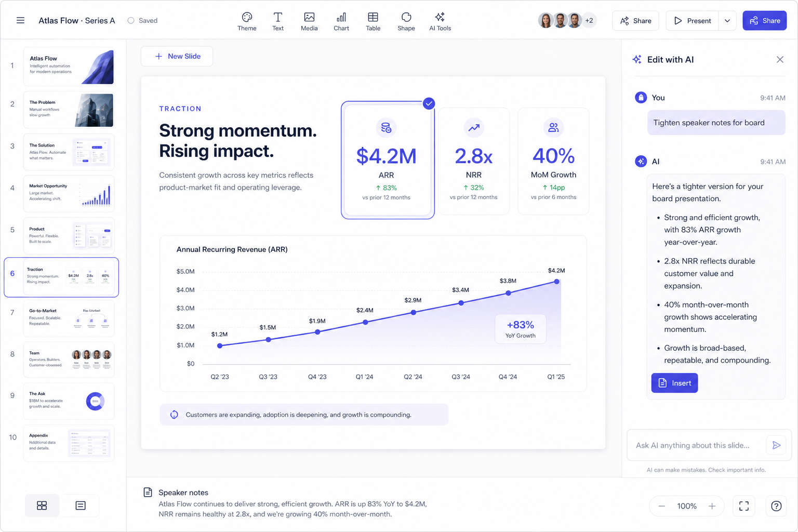Add a New Slide
Screen dimensions: 798x532
coord(177,56)
